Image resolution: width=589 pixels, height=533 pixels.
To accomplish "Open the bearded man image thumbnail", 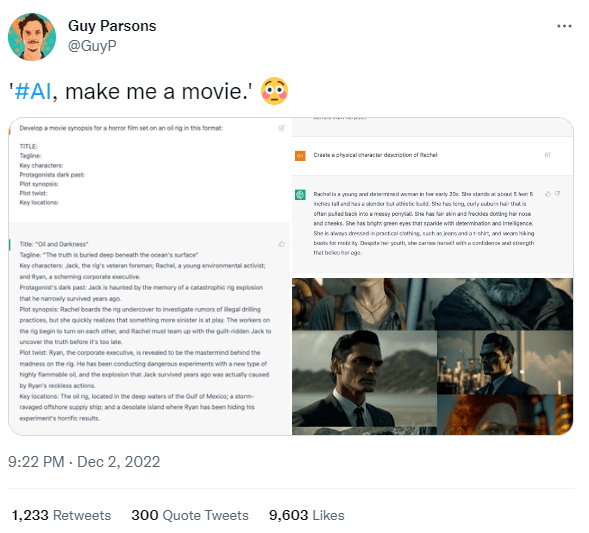I will pos(504,304).
